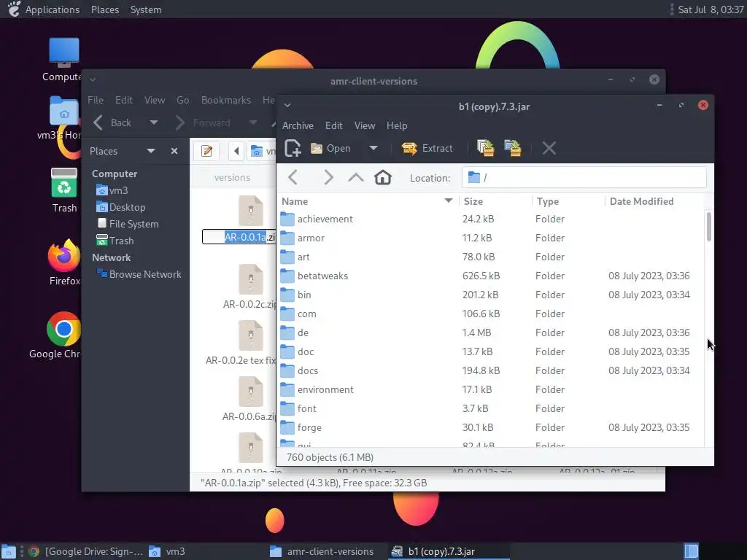Open File menu in amr-client-versions window
The height and width of the screenshot is (560, 747).
(96, 100)
